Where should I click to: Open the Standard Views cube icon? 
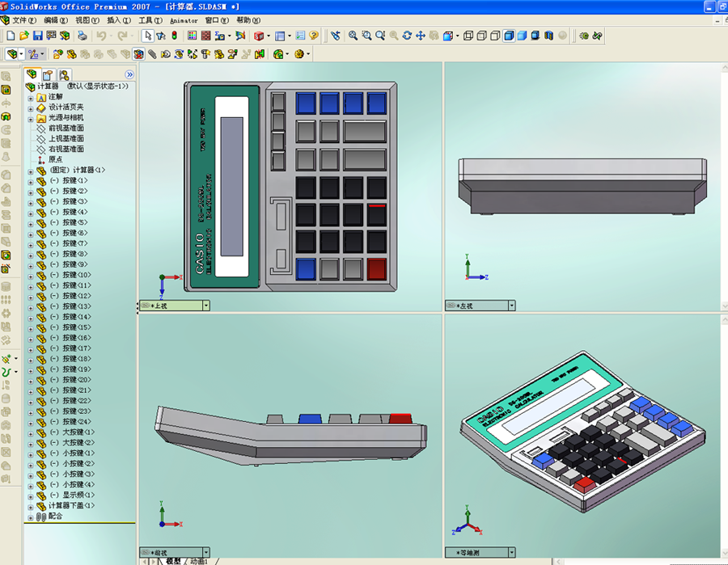point(448,36)
